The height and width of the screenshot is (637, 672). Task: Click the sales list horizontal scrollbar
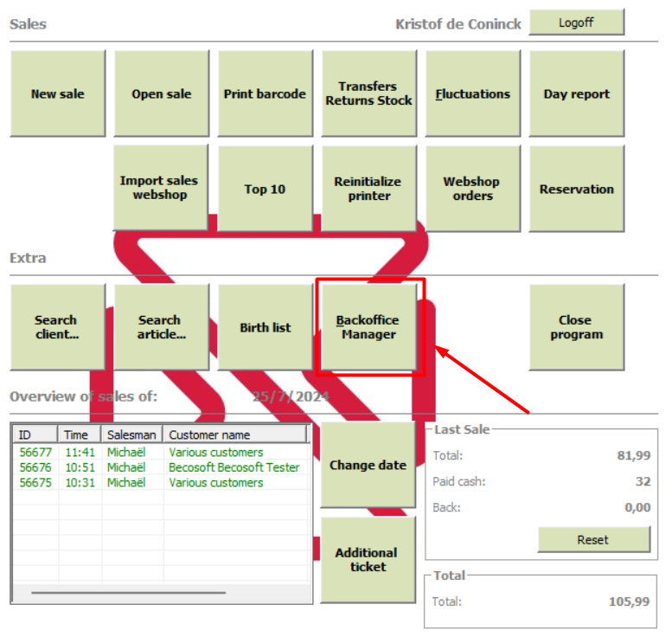(129, 593)
